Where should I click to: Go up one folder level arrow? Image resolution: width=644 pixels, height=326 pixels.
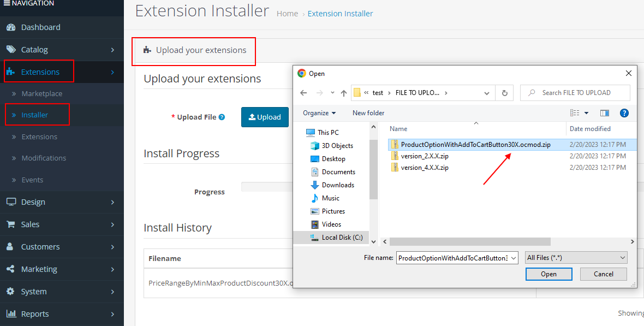344,93
